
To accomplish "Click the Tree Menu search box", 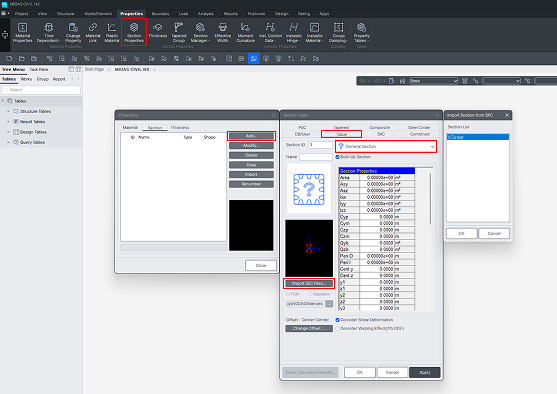I will 41,90.
